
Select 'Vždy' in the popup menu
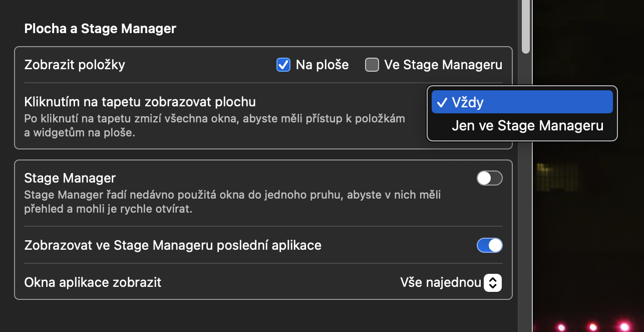(x=522, y=102)
